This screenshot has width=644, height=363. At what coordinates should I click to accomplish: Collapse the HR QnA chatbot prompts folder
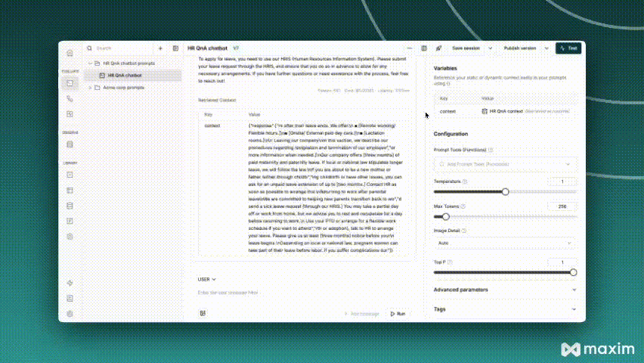(x=91, y=64)
